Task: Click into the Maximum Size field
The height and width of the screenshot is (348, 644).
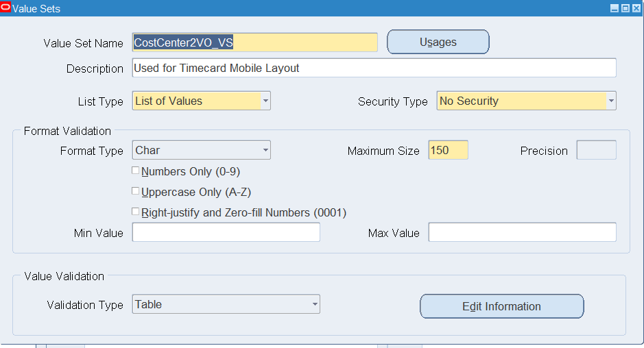Action: point(448,150)
